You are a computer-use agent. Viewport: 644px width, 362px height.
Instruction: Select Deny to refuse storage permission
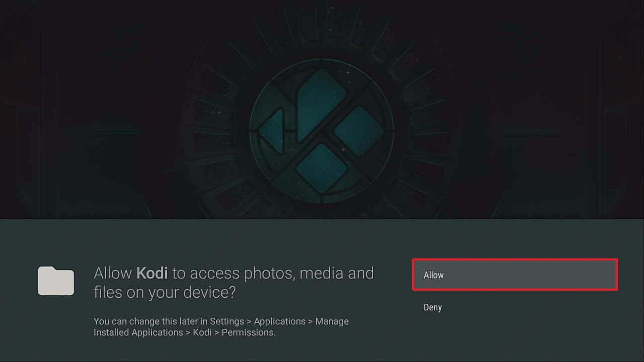tap(433, 307)
